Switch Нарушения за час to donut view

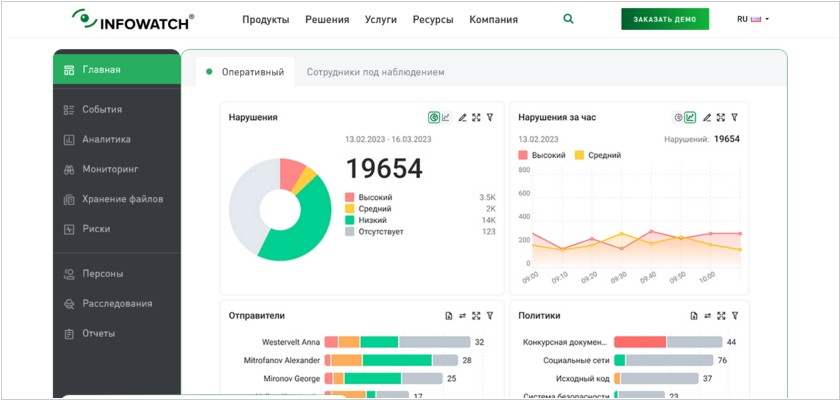[678, 117]
